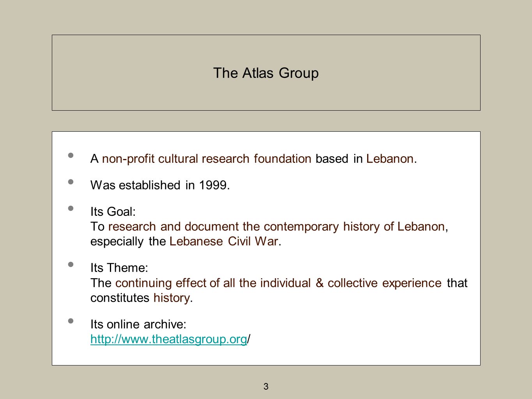The image size is (532, 399).
Task: Select the slide number 3
Action: 266,387
